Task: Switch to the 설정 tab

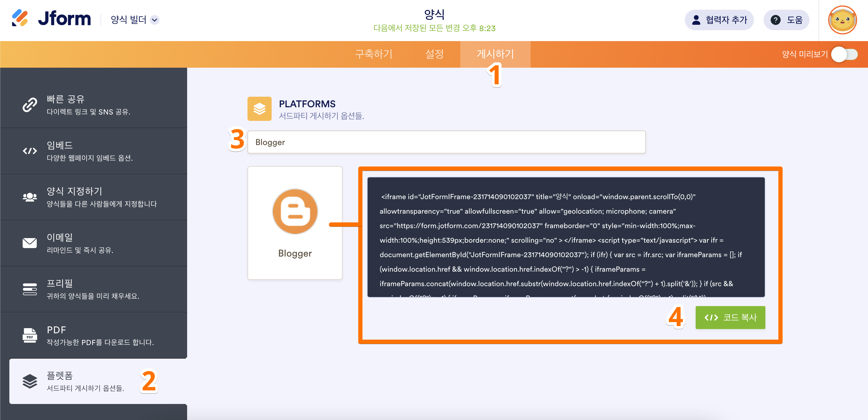Action: point(434,54)
